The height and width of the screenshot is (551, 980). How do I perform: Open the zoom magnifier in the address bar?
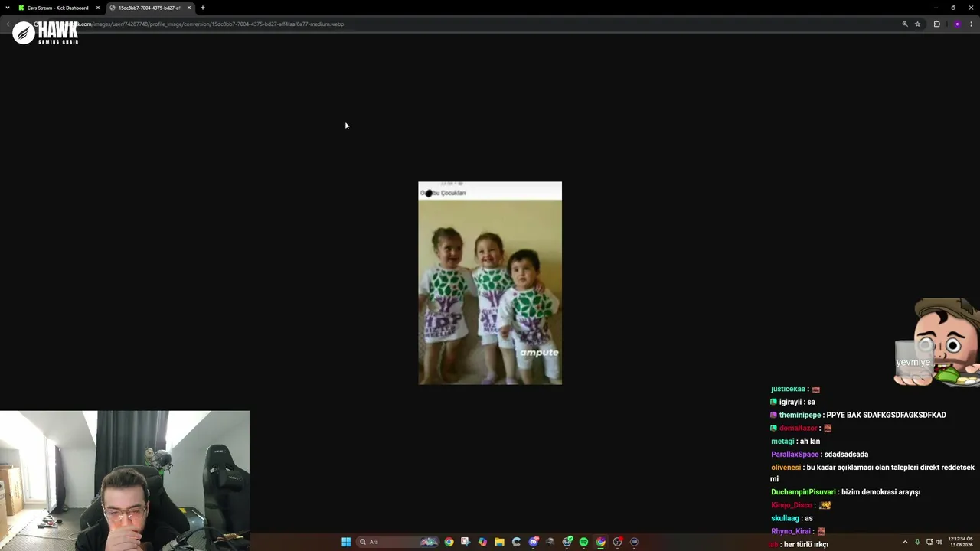pos(905,24)
